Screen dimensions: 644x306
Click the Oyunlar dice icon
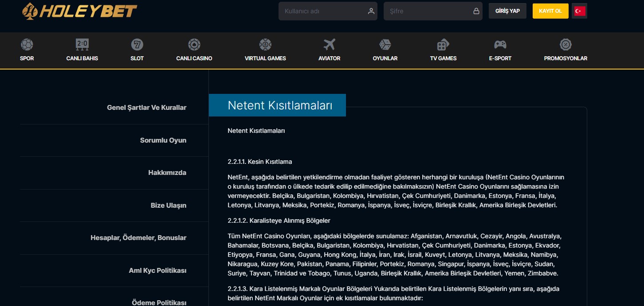385,44
